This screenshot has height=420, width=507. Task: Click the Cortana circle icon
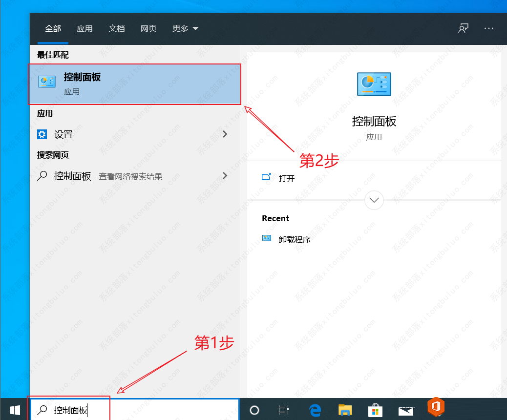pos(254,409)
